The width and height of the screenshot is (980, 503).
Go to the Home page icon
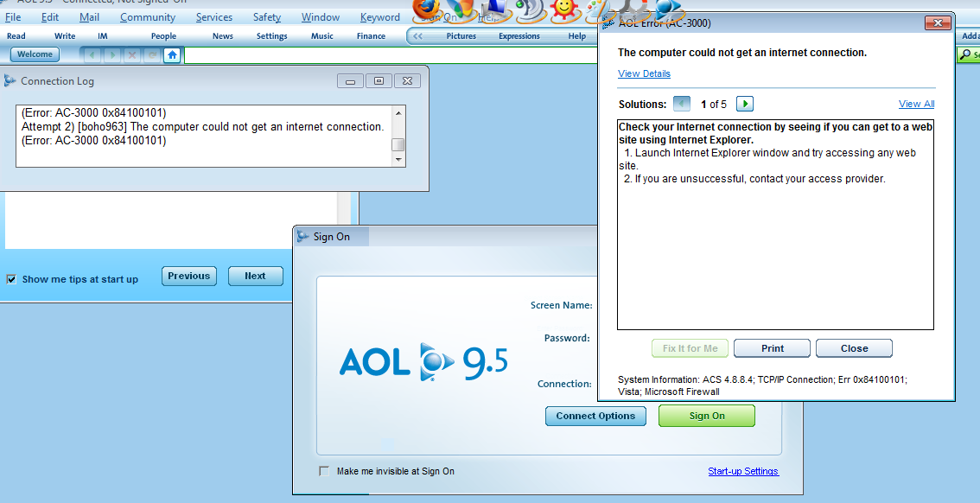172,55
